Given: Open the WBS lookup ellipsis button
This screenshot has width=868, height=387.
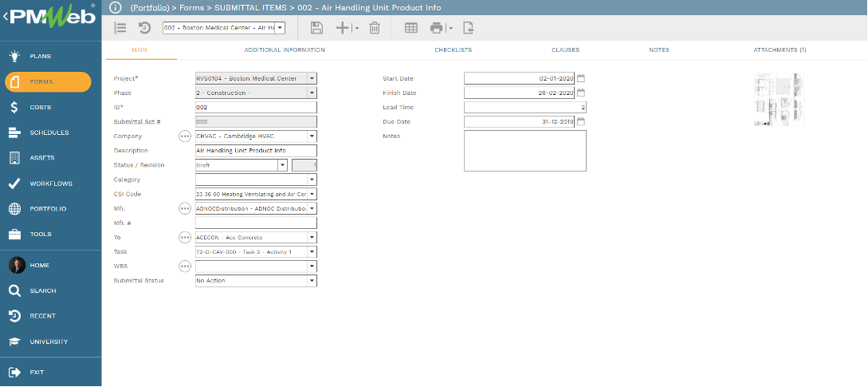Looking at the screenshot, I should 185,267.
